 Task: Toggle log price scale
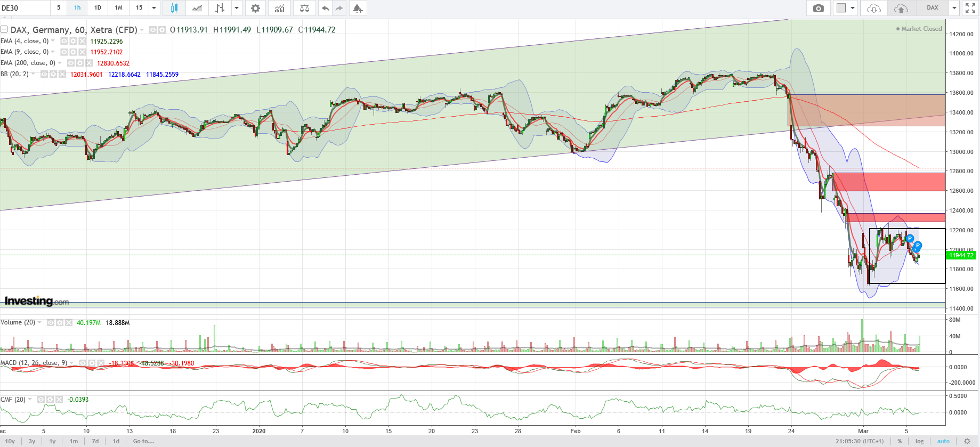[919, 441]
